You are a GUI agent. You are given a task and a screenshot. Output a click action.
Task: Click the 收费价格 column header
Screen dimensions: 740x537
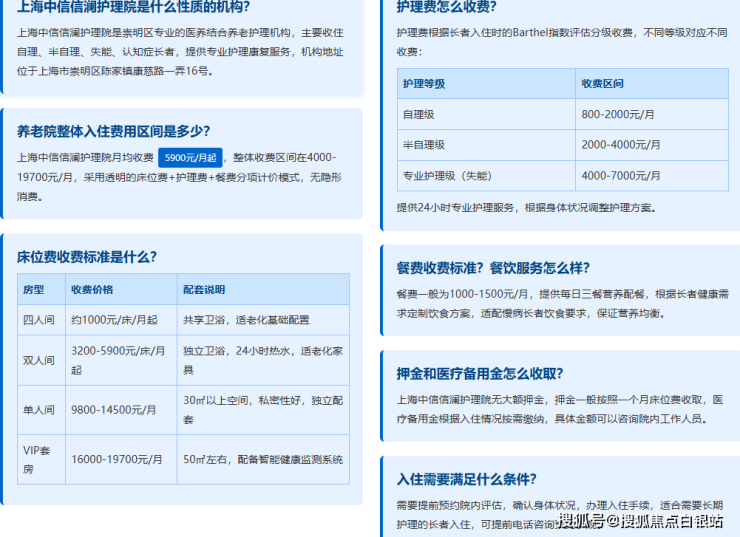pyautogui.click(x=121, y=289)
